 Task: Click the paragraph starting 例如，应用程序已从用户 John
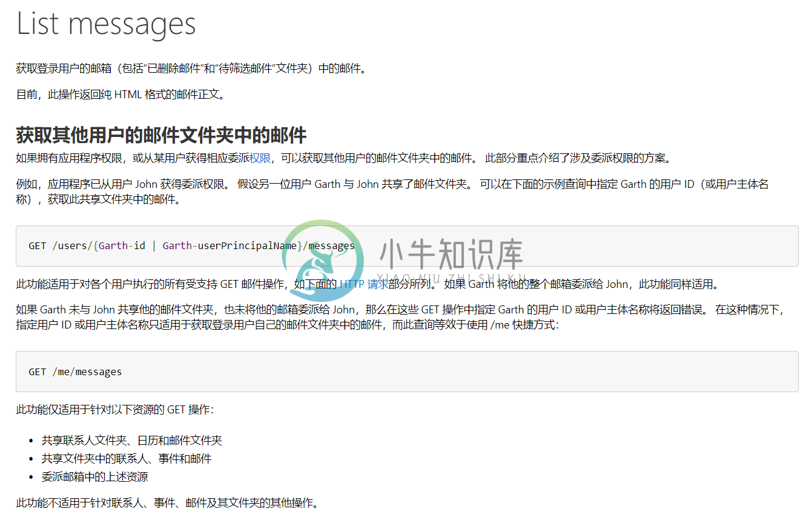click(x=392, y=192)
